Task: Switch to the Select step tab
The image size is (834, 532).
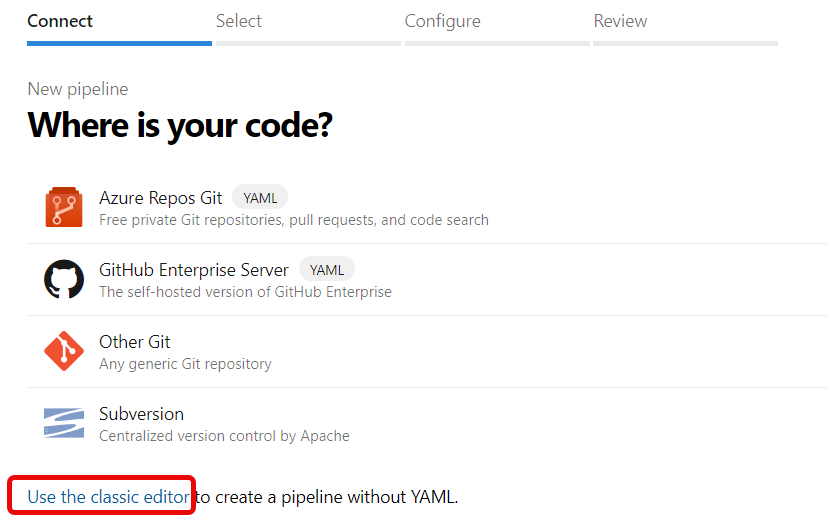Action: tap(239, 21)
